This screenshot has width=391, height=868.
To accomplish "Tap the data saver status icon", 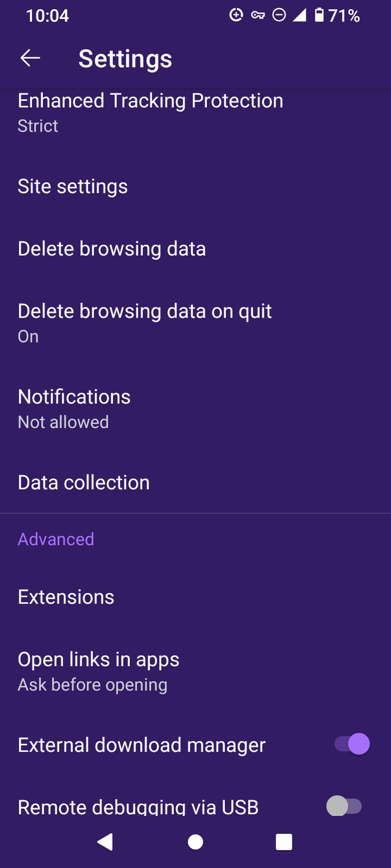I will [236, 15].
